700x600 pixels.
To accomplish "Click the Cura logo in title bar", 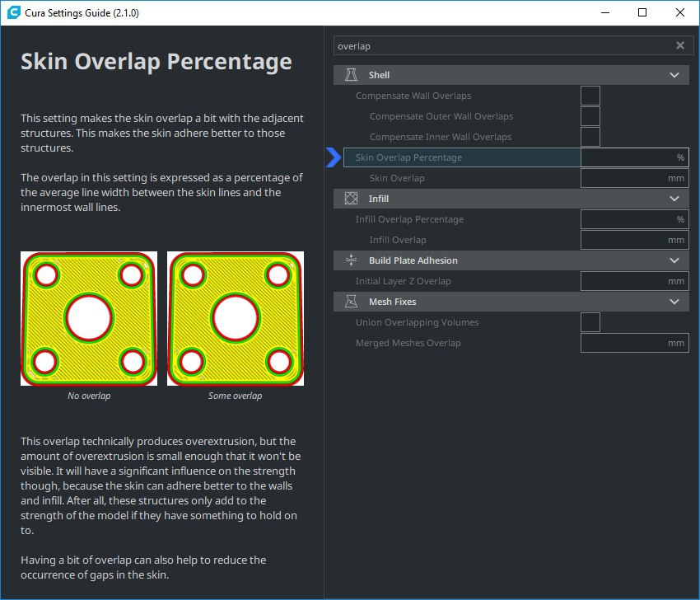I will (13, 12).
